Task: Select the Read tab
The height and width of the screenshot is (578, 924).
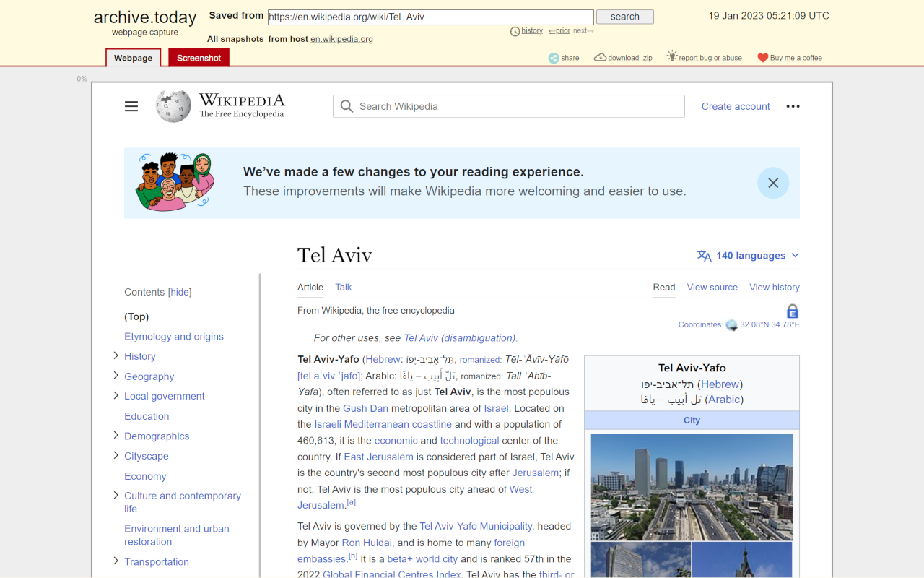Action: point(664,287)
